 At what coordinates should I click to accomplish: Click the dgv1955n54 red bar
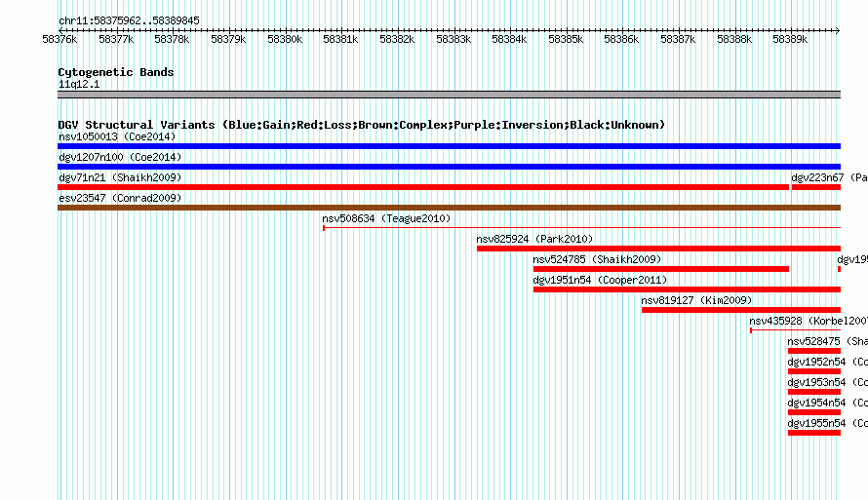coord(814,433)
